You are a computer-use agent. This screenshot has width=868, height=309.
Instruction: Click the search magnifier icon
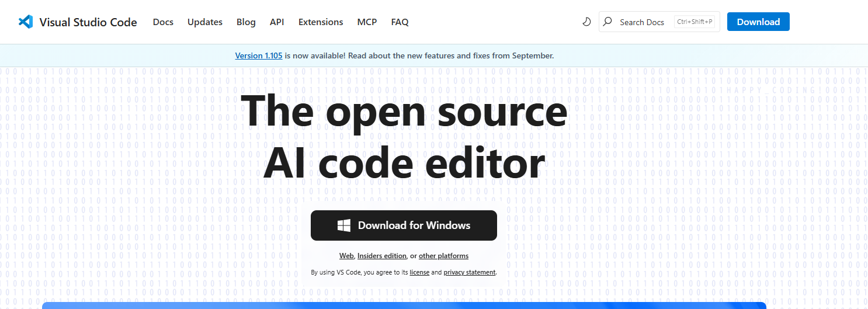pyautogui.click(x=607, y=22)
